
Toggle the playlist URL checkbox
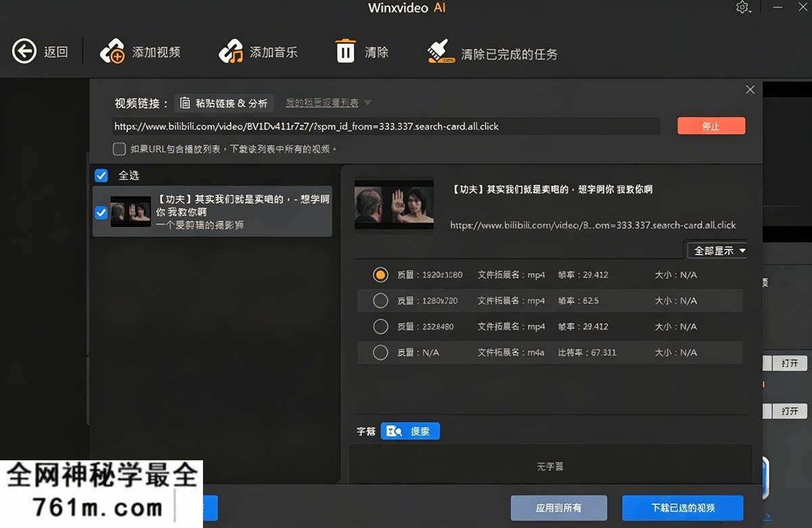(x=119, y=149)
